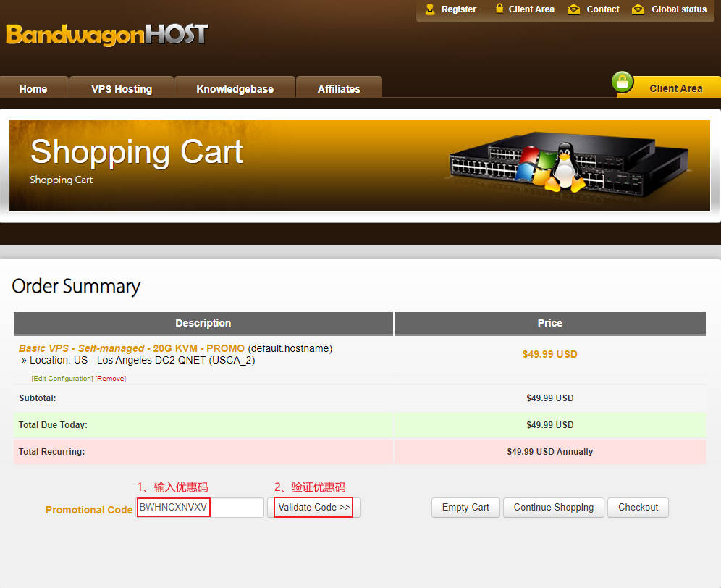Click the padlock icon in top bar
721x588 pixels.
(499, 9)
